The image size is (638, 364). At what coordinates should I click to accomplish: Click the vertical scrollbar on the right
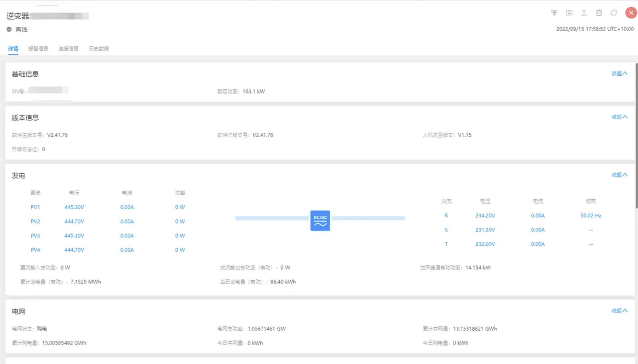pos(636,135)
